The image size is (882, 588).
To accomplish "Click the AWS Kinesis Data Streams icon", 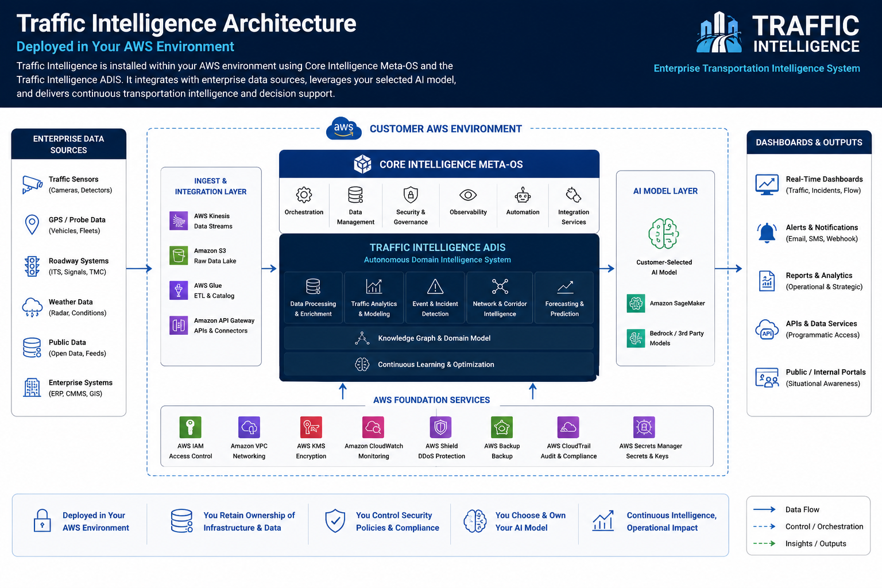I will [x=179, y=220].
